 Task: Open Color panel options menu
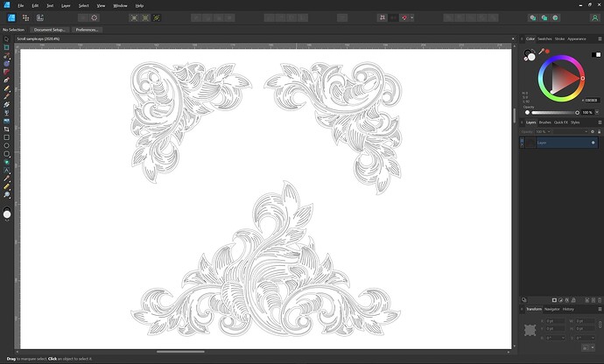(x=600, y=38)
